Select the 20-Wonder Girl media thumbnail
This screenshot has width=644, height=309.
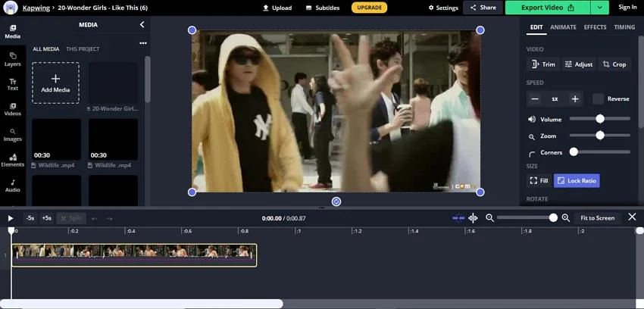[x=114, y=83]
